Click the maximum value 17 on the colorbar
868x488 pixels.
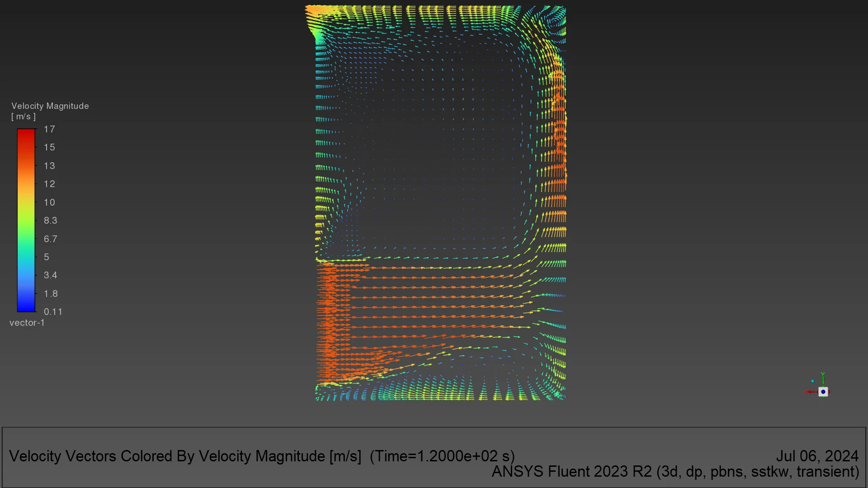pyautogui.click(x=50, y=129)
